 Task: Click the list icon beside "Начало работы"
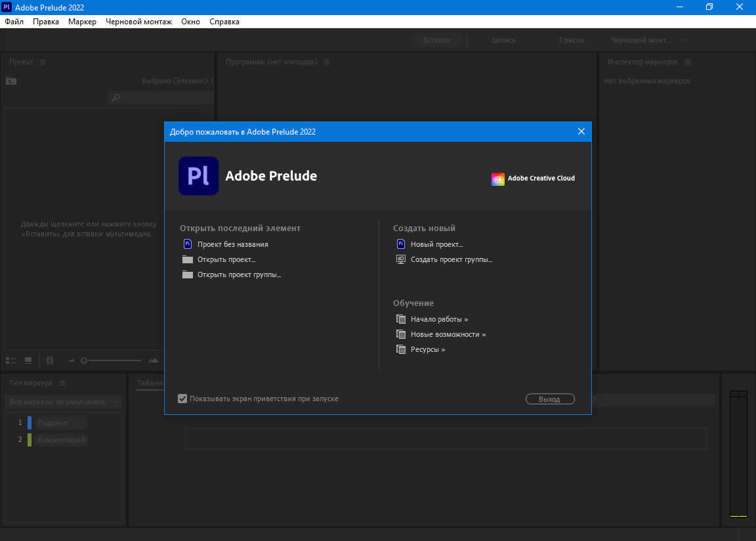[x=401, y=319]
